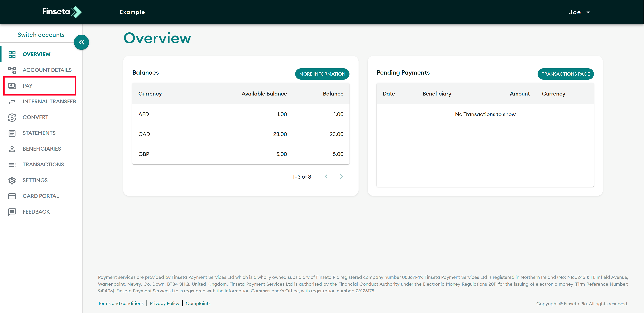Click the Convert currency icon

12,117
